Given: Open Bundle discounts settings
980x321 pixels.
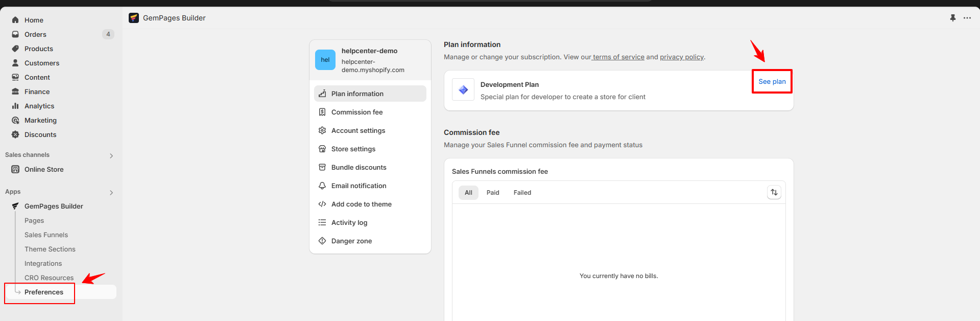Looking at the screenshot, I should coord(358,167).
